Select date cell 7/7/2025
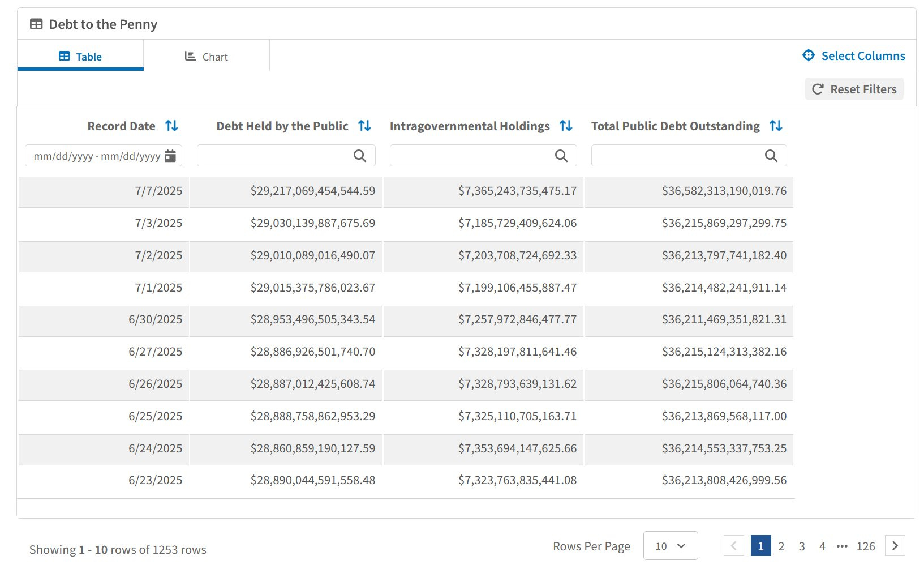 158,191
